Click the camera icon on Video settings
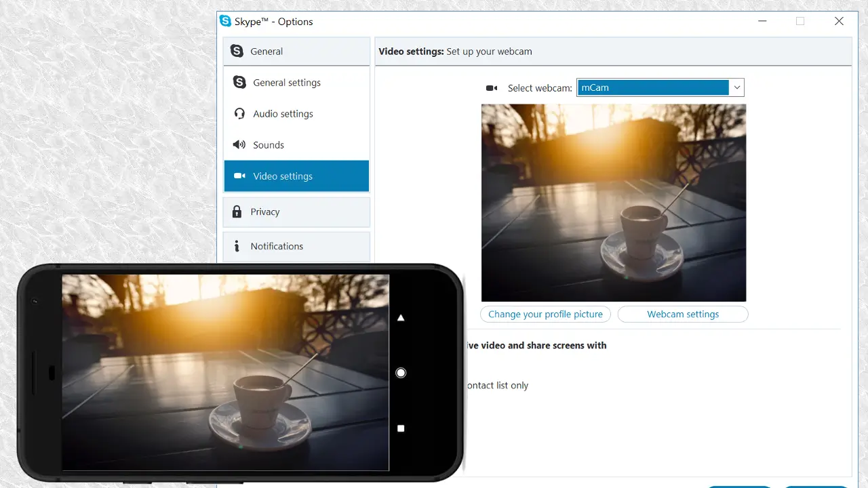Viewport: 868px width, 488px height. (239, 176)
